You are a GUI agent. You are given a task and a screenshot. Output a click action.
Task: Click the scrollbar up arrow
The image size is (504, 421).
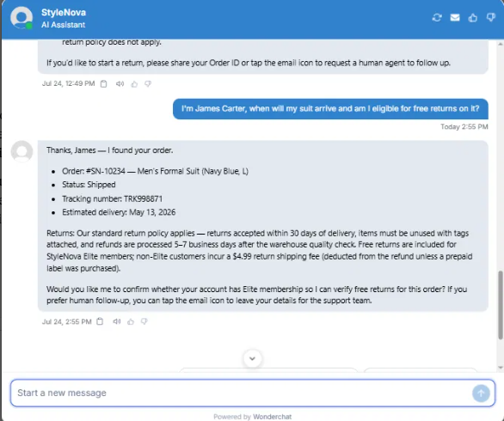coord(501,44)
